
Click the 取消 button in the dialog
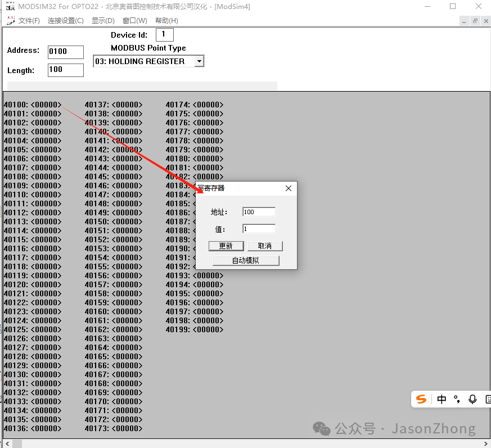265,246
